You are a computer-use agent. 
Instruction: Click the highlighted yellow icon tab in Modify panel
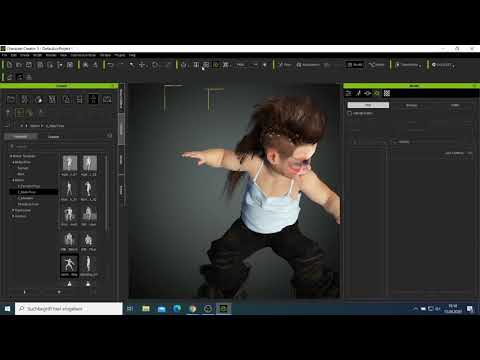[x=377, y=93]
